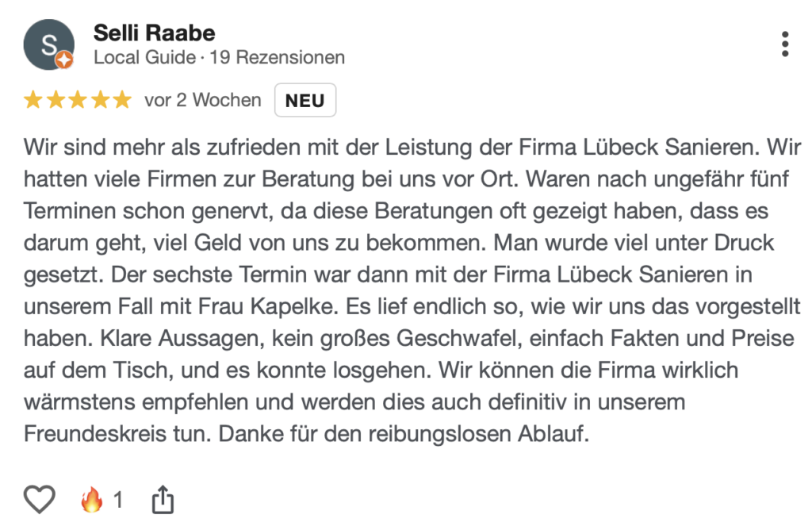Click the orange Local Guide badge on avatar
812x530 pixels.
[x=66, y=60]
